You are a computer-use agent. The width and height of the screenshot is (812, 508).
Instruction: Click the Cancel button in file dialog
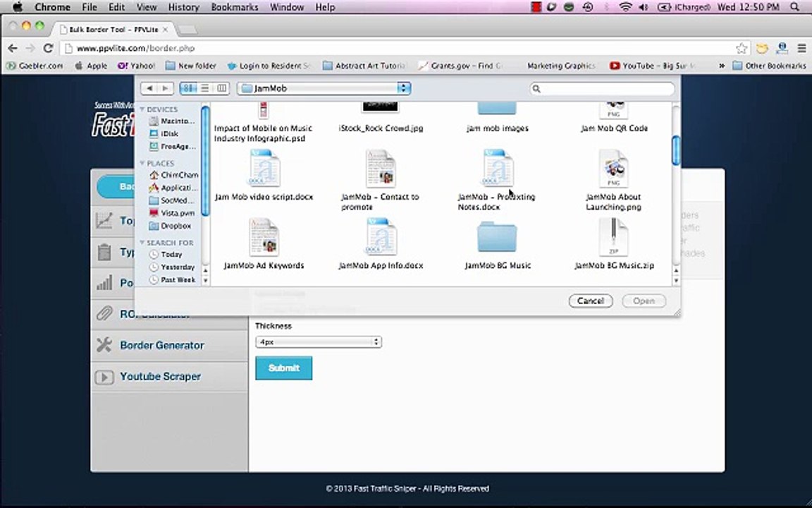coord(591,301)
